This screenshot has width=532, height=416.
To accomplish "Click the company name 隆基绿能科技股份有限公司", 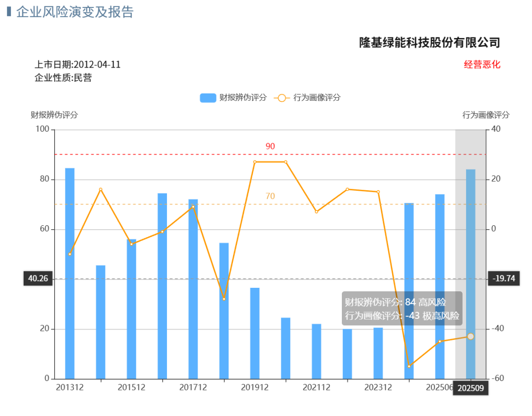I will [x=430, y=42].
